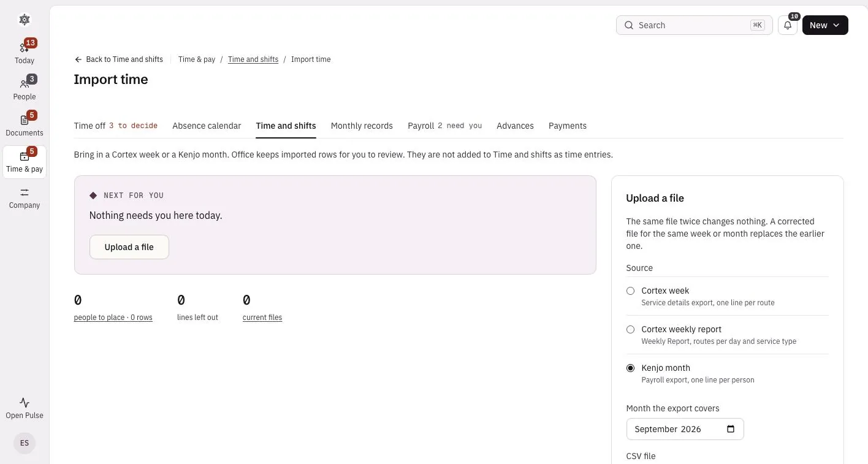Open Today in the sidebar
868x464 pixels.
tap(25, 52)
